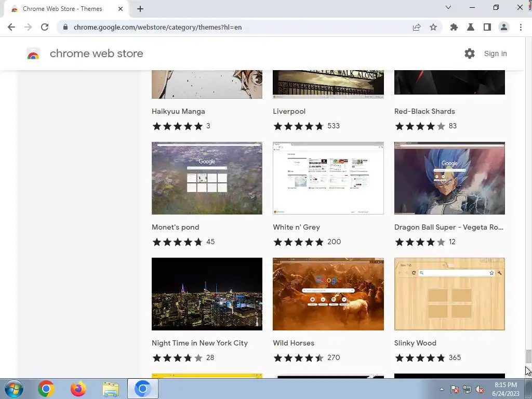This screenshot has height=399, width=532.
Task: Open a new tab with plus button
Action: coord(140,9)
